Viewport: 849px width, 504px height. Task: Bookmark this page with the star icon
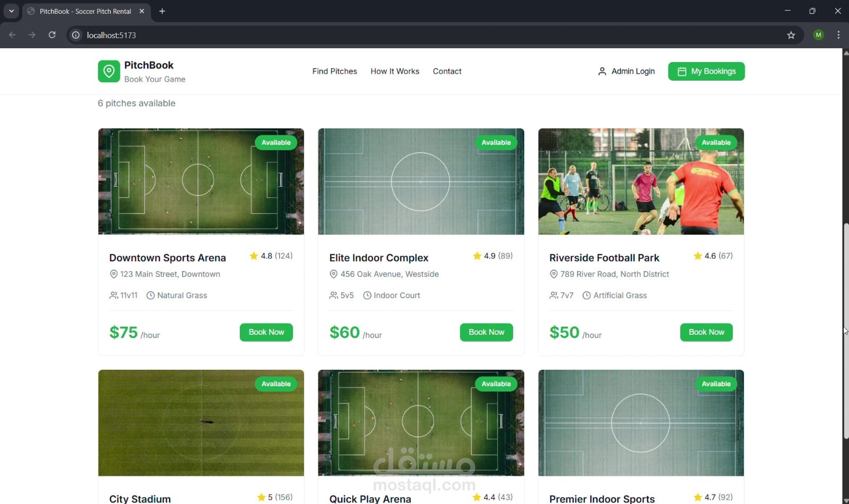[x=791, y=35]
